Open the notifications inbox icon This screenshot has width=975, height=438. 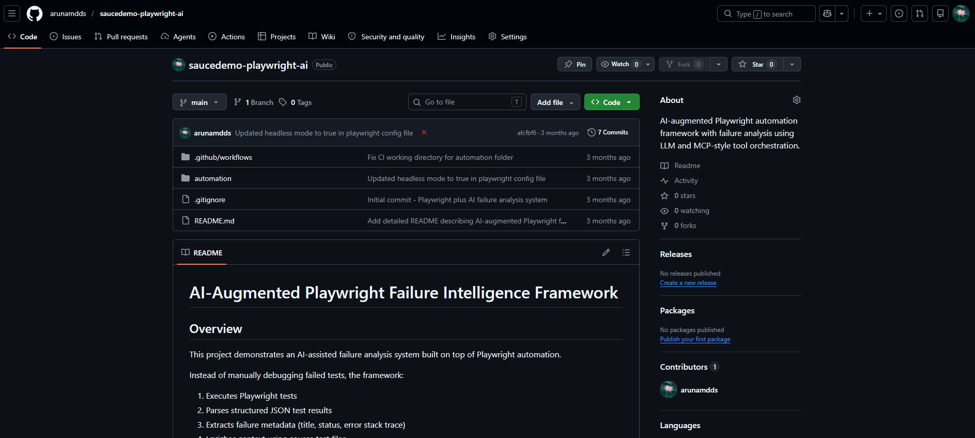point(941,13)
